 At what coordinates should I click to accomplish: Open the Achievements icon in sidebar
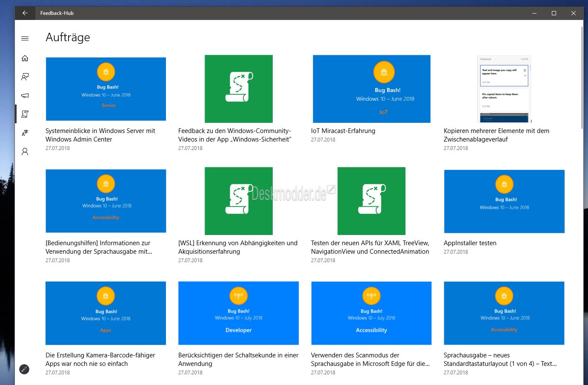coord(25,133)
